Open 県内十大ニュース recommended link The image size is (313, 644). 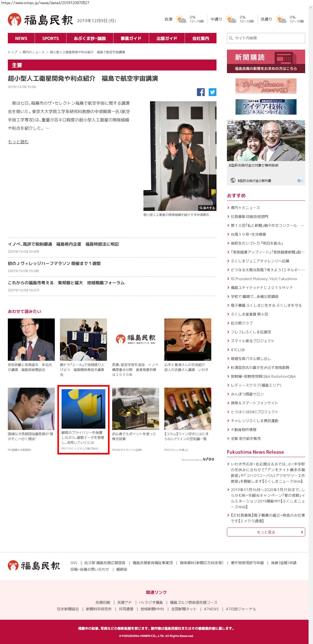point(245,208)
